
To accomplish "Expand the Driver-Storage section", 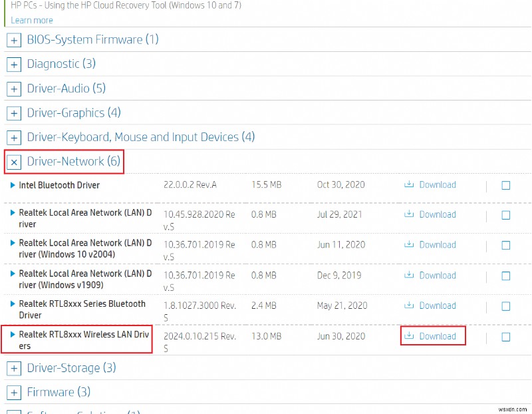I will (14, 368).
